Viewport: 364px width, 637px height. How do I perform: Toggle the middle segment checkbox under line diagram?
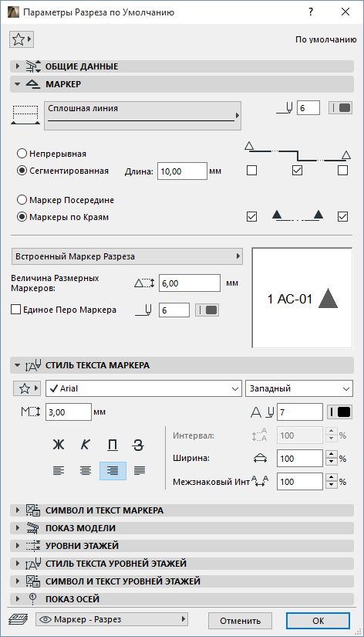coord(297,170)
